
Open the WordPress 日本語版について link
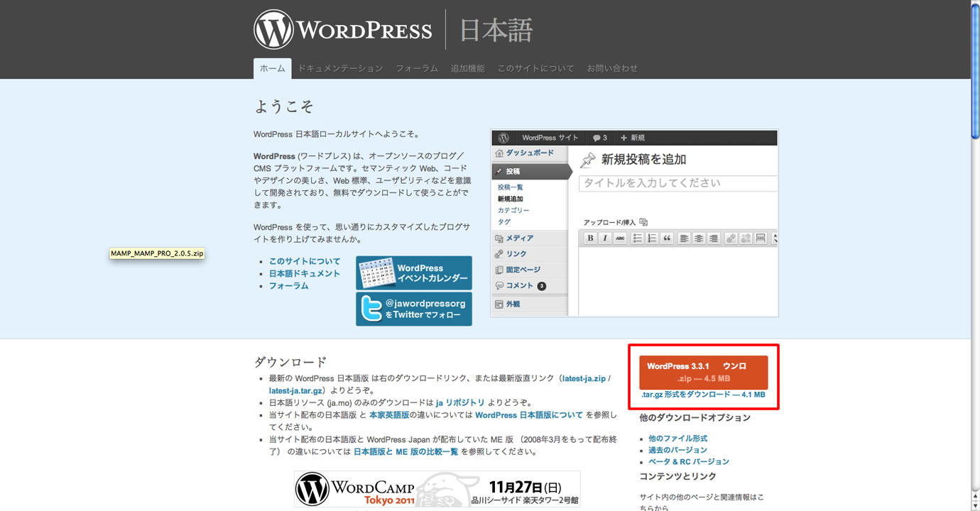pos(529,414)
